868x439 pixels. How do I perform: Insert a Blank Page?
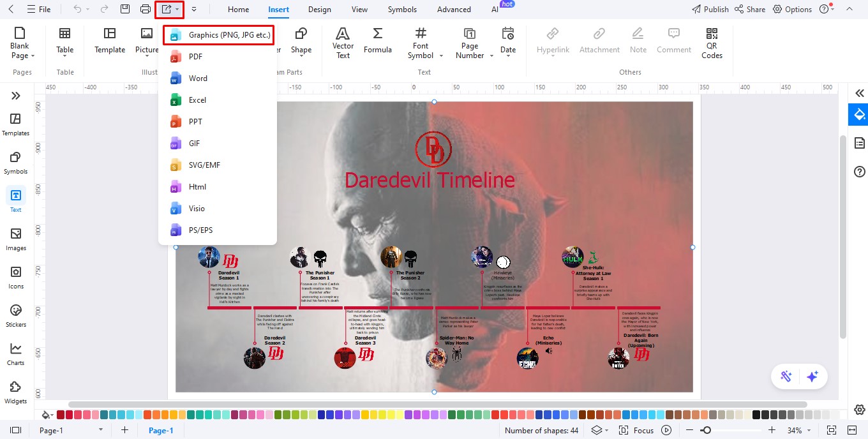[20, 43]
